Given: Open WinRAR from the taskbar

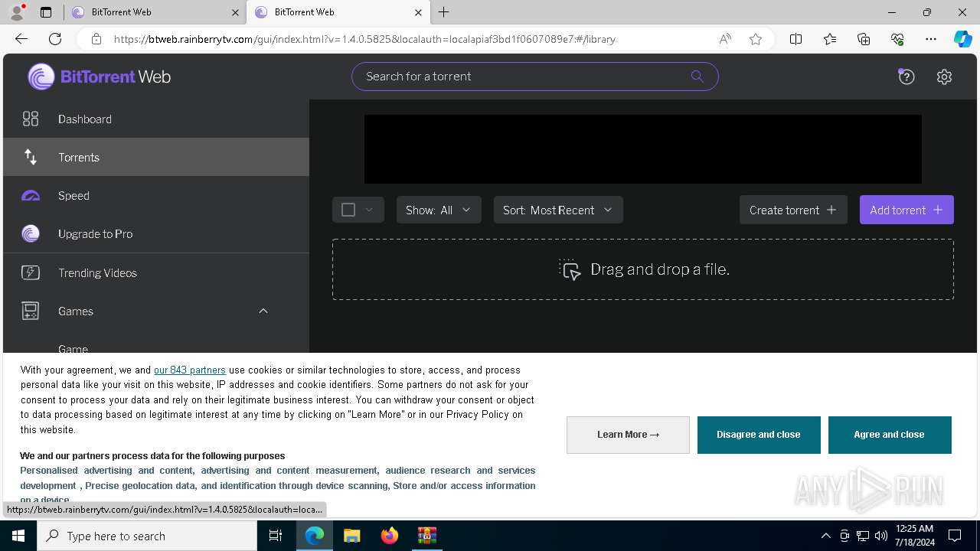Looking at the screenshot, I should point(426,536).
